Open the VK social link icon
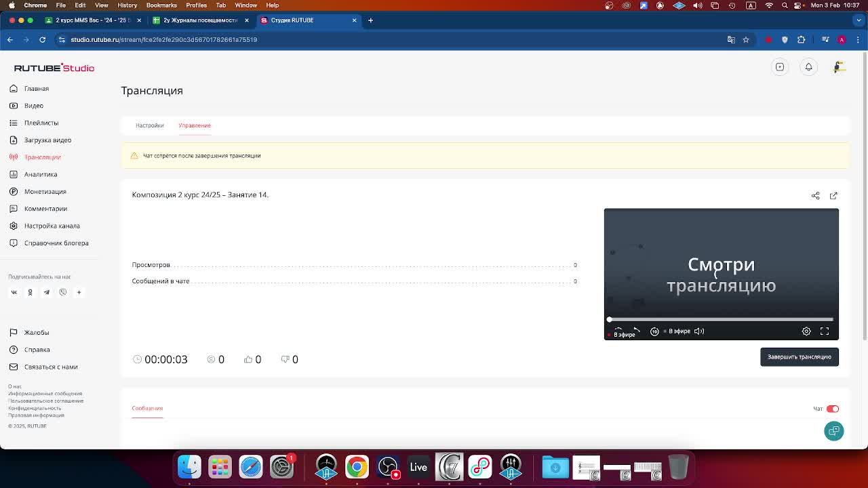Image resolution: width=868 pixels, height=488 pixels. click(14, 292)
